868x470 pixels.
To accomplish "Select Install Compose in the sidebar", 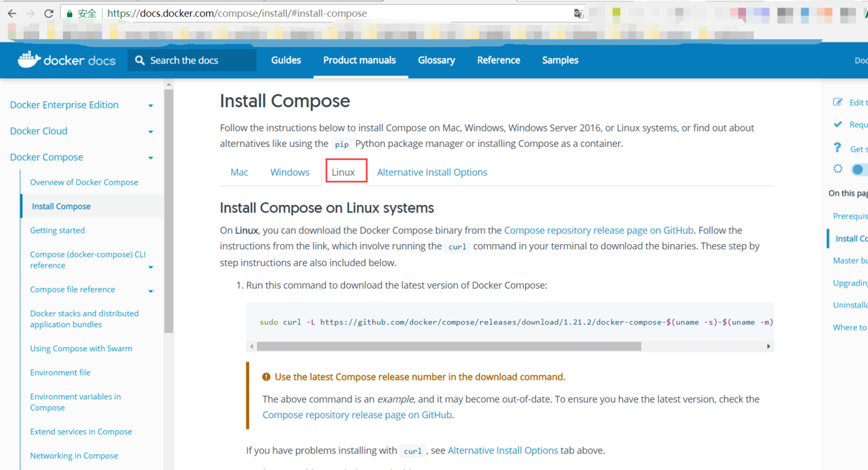I will tap(61, 206).
